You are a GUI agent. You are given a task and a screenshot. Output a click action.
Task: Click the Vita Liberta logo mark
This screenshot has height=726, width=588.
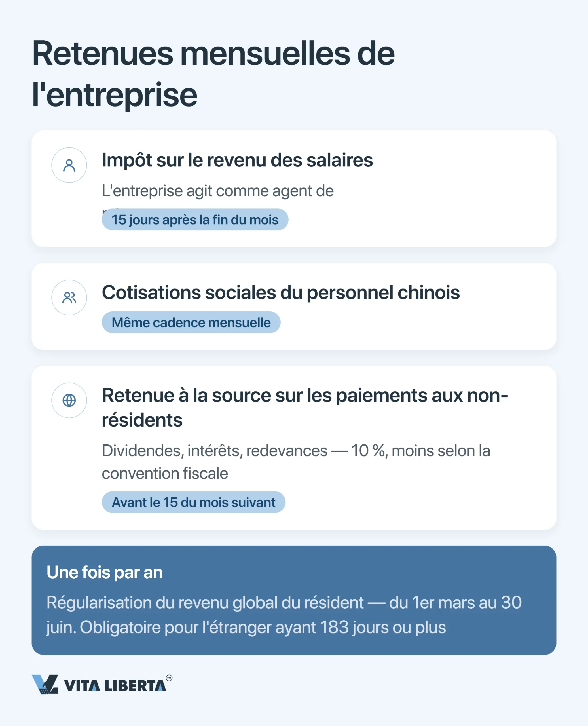click(45, 684)
